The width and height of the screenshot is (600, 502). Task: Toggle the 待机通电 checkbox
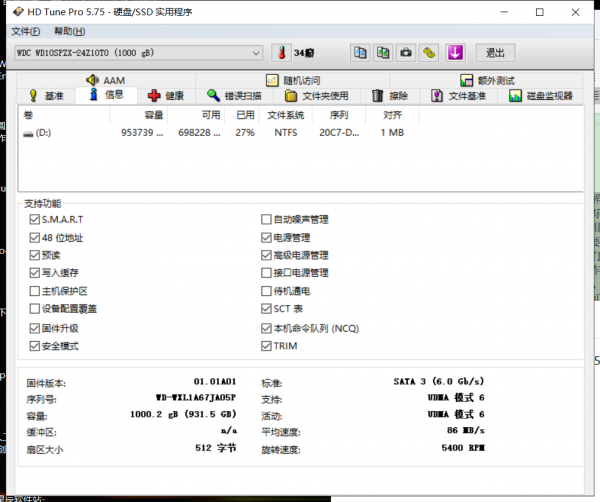(x=266, y=291)
